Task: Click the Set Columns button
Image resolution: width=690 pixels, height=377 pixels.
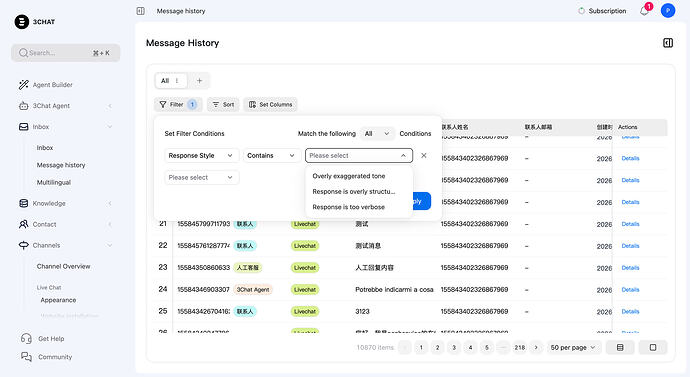Action: click(270, 105)
